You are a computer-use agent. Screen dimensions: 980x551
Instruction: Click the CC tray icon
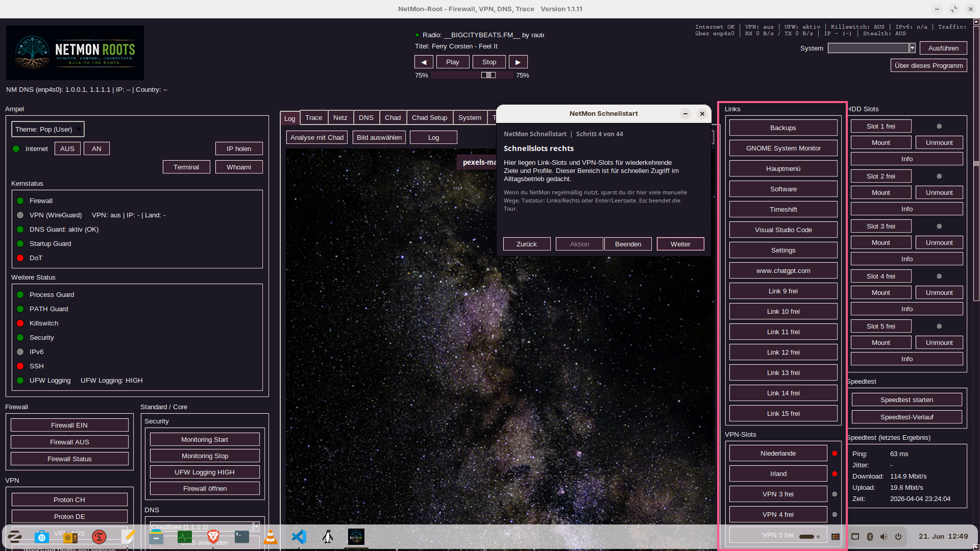point(836,537)
